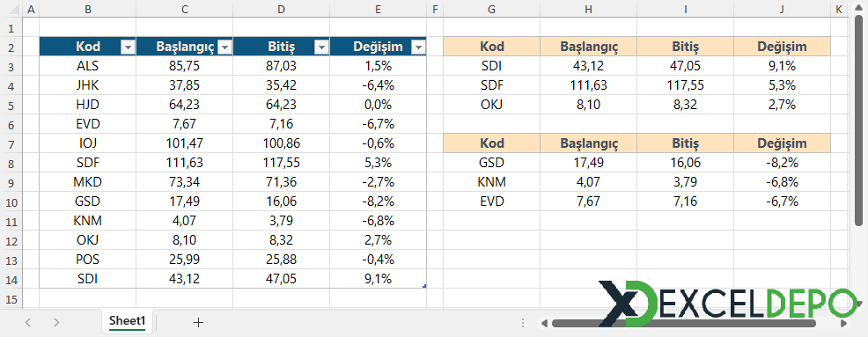The width and height of the screenshot is (868, 337).
Task: Select cell containing 101,47
Action: pyautogui.click(x=184, y=144)
